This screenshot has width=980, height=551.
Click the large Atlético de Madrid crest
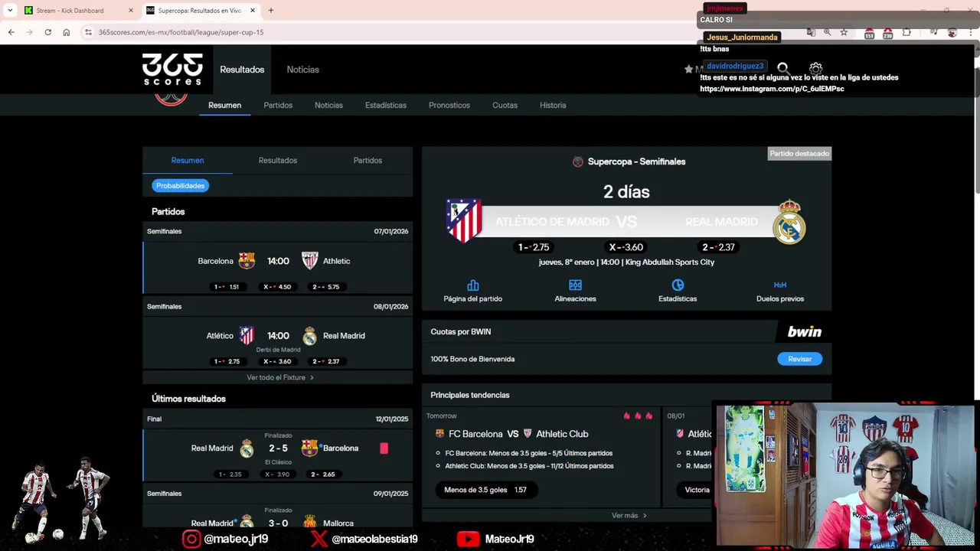[464, 220]
